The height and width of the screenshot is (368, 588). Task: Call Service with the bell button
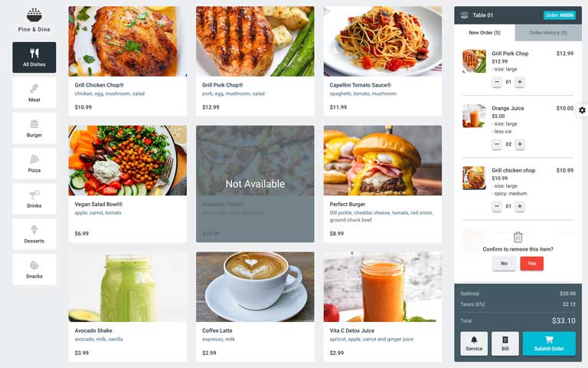(x=474, y=343)
